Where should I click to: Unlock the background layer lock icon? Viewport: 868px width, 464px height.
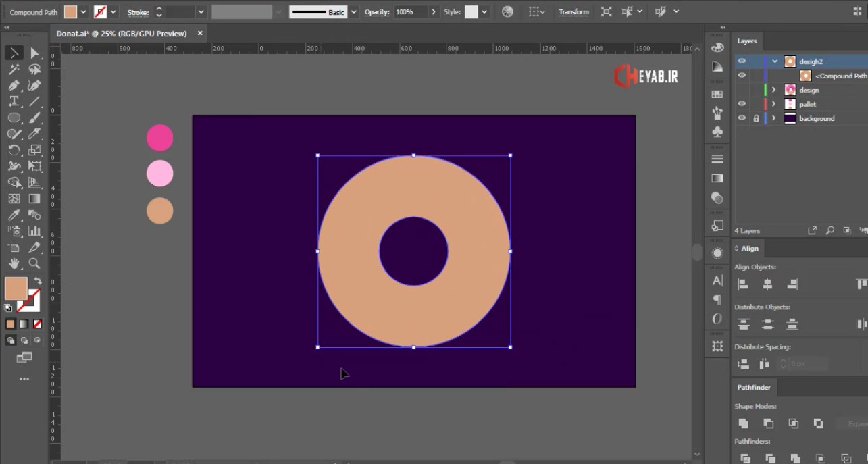click(756, 118)
